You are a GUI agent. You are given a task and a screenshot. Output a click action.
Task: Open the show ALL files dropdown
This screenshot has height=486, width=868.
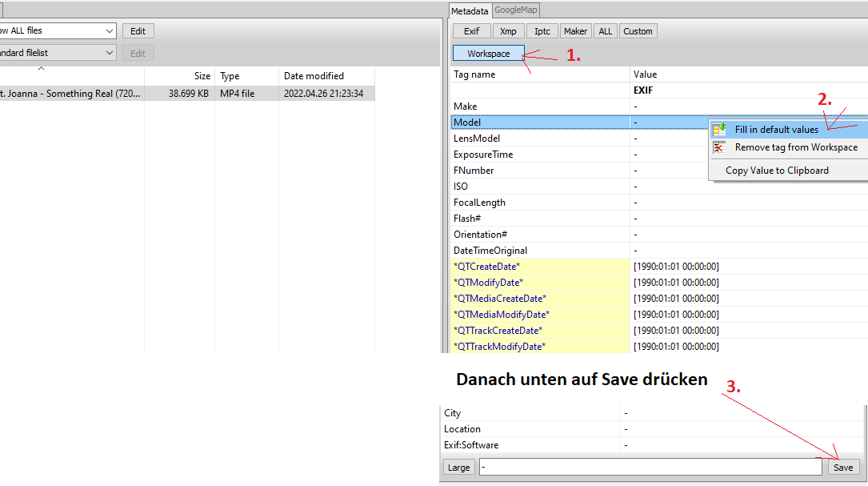[x=109, y=31]
